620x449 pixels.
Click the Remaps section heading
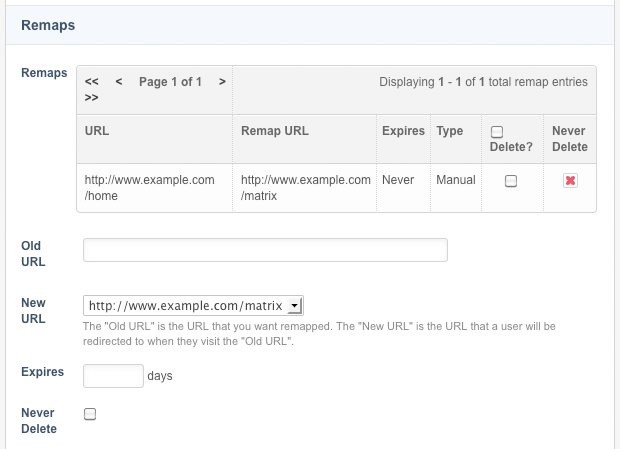pos(48,25)
